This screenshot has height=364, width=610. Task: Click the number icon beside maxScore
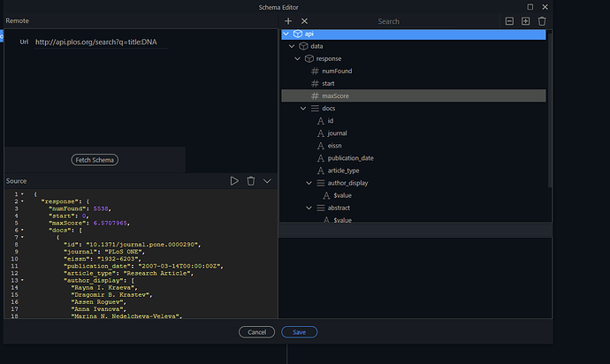(x=315, y=96)
